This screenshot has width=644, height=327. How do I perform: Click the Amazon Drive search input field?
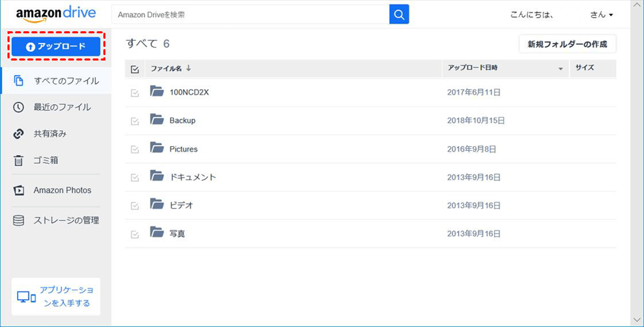tap(250, 14)
